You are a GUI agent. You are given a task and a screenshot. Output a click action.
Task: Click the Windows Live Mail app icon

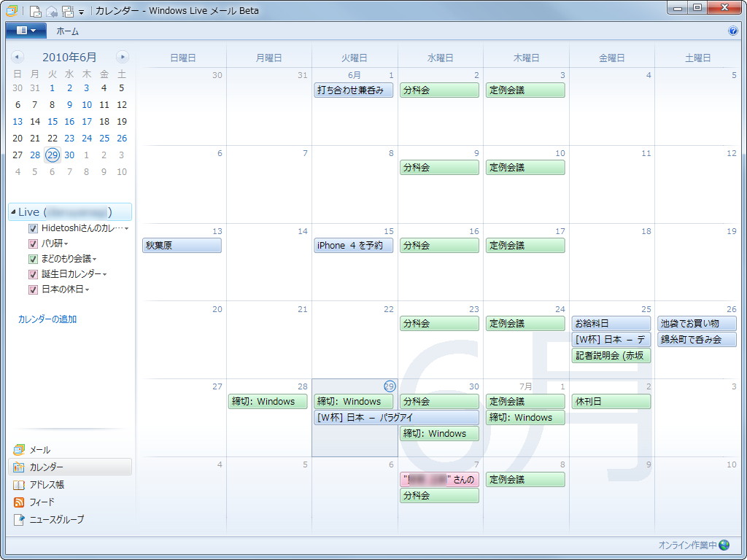coord(12,10)
